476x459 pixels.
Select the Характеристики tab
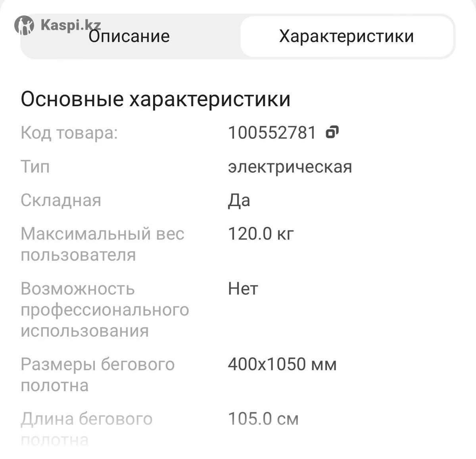346,36
